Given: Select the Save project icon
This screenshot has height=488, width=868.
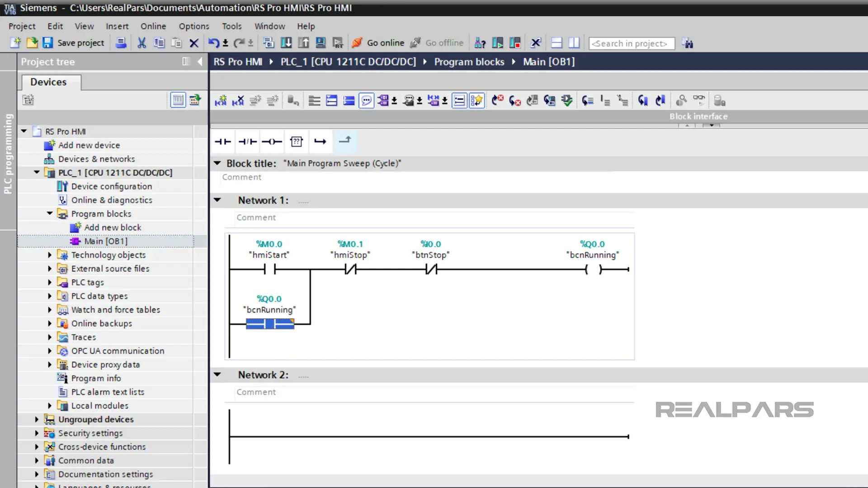Looking at the screenshot, I should pos(47,43).
